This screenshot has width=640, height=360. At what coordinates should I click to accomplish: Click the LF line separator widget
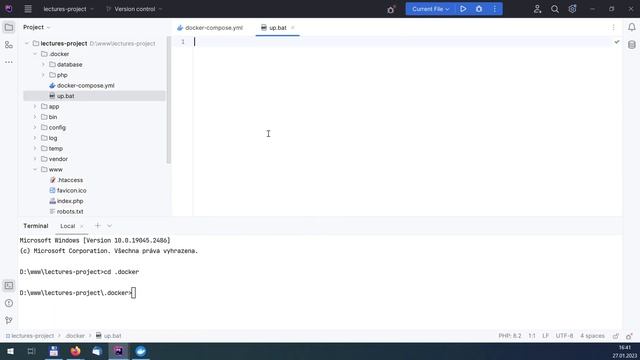click(x=545, y=336)
